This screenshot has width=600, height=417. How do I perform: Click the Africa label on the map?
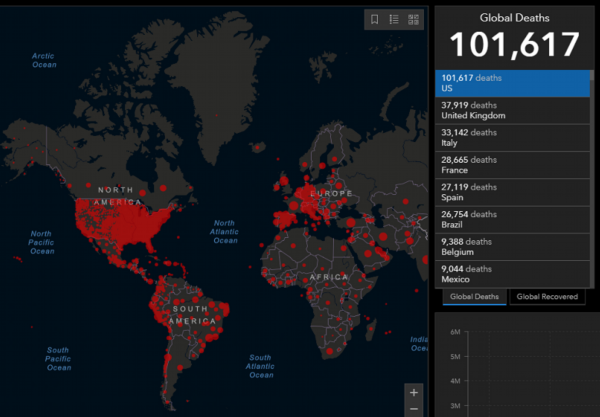pos(329,276)
